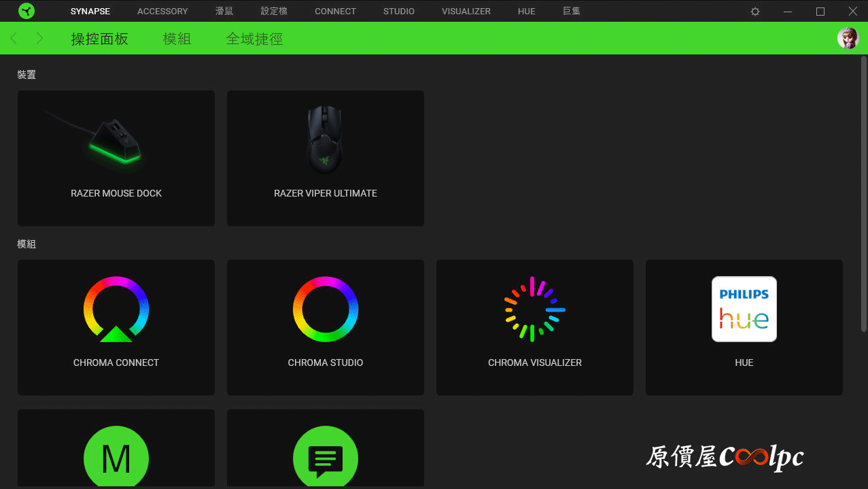This screenshot has height=489, width=868.
Task: Click the 模組 section heading above the module cards
Action: coord(27,244)
